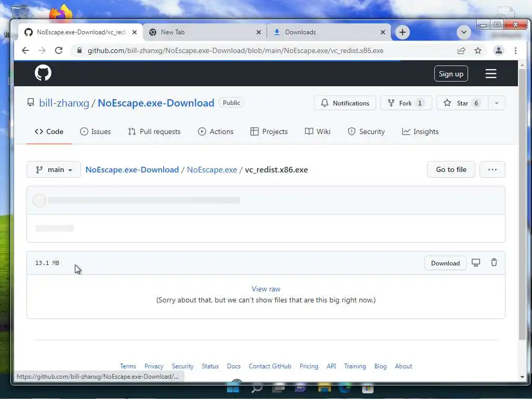Image resolution: width=532 pixels, height=399 pixels.
Task: Reload the page with refresh icon
Action: click(x=59, y=50)
